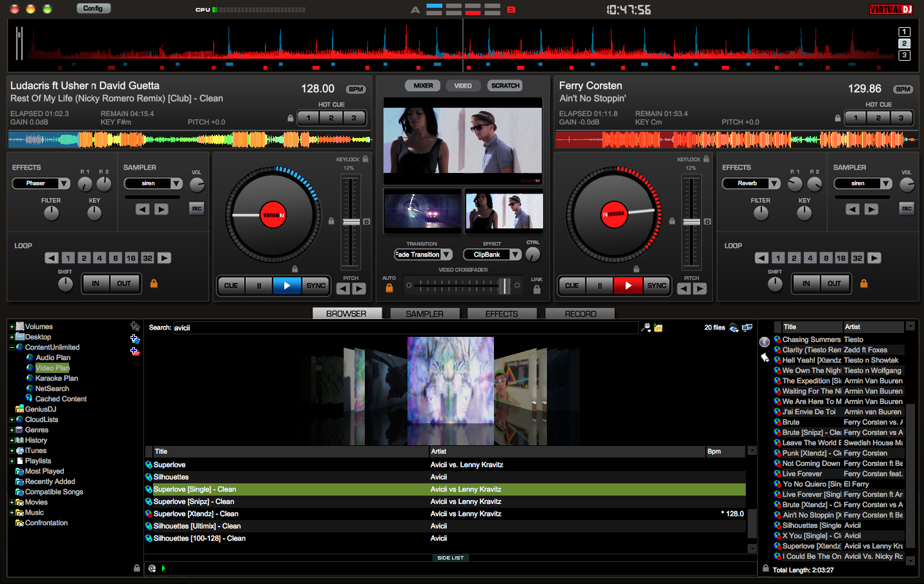Turn the left deck FILTER knob

pyautogui.click(x=51, y=213)
